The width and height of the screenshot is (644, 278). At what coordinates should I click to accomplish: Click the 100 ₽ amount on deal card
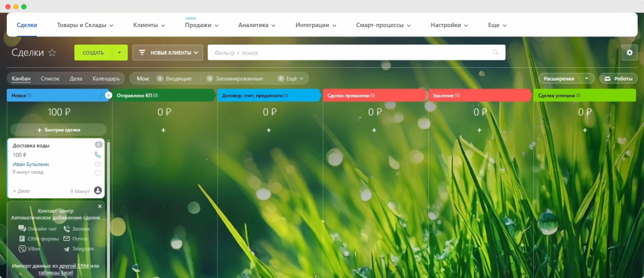pyautogui.click(x=19, y=155)
